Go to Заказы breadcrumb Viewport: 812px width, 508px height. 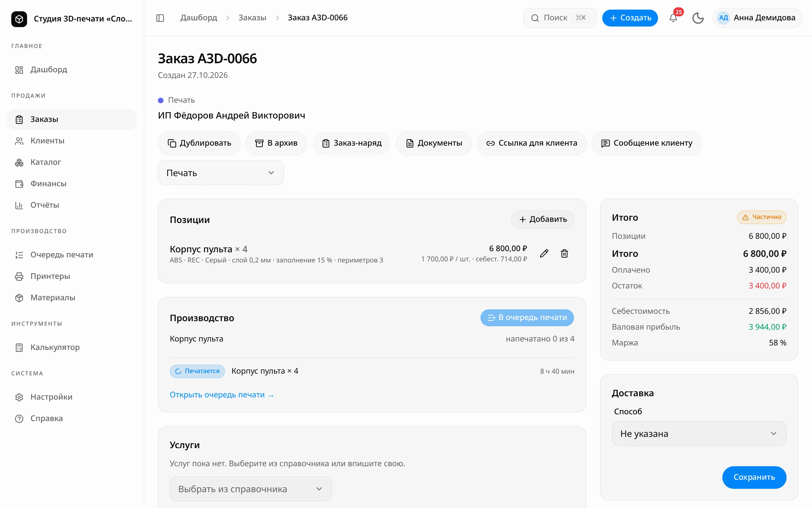click(x=252, y=17)
